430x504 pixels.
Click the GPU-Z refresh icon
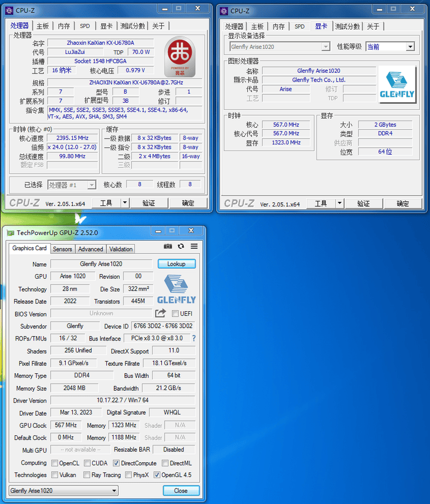click(x=182, y=247)
